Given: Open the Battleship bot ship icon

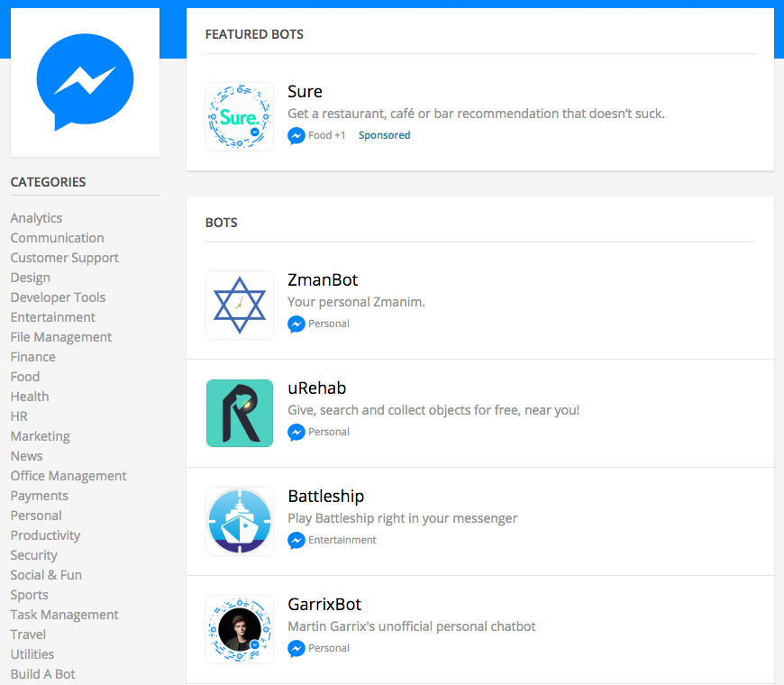Looking at the screenshot, I should click(240, 522).
